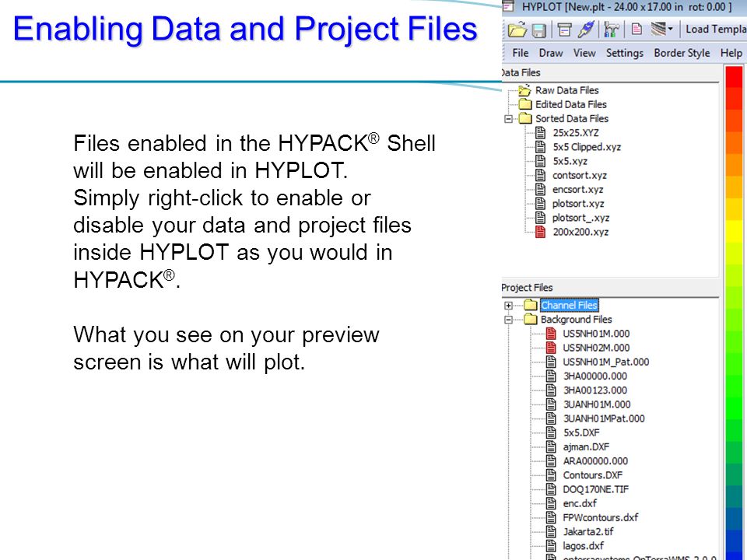Image resolution: width=747 pixels, height=560 pixels.
Task: Click the HYPLOT title bar icon
Action: click(x=509, y=6)
